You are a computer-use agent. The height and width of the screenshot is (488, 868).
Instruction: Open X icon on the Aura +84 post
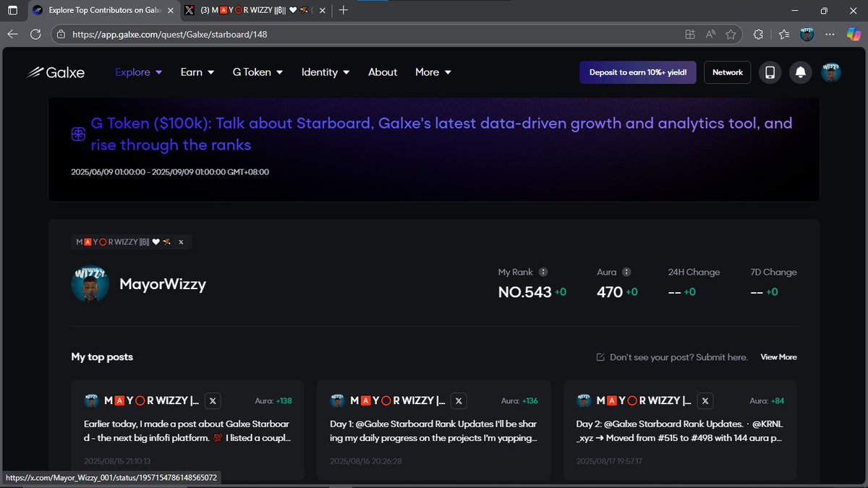[x=706, y=401]
